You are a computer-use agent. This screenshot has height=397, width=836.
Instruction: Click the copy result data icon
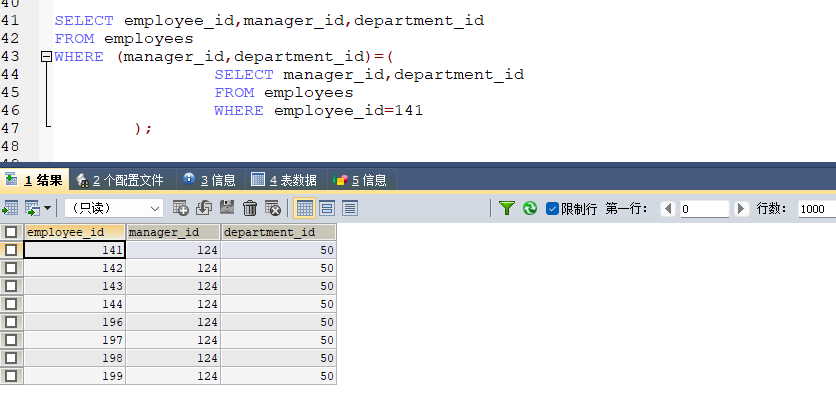(x=33, y=208)
